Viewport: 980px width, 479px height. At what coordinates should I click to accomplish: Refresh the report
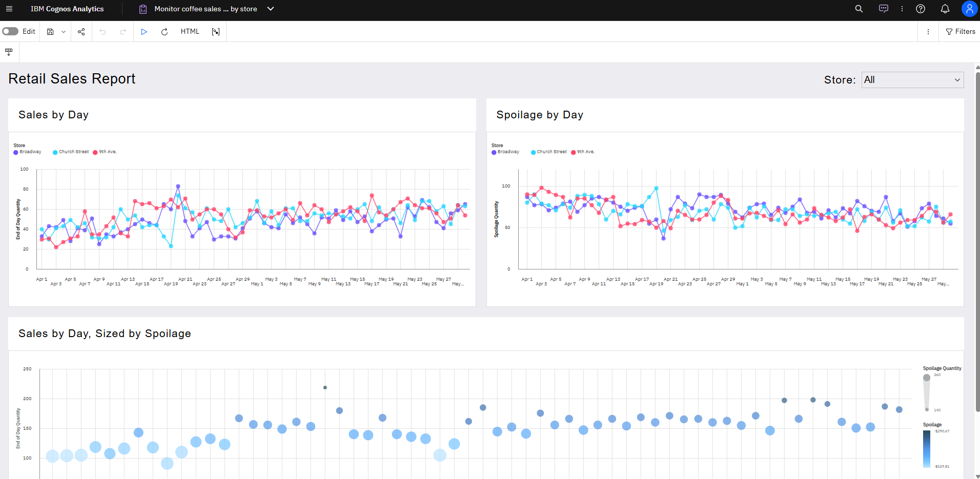[165, 32]
